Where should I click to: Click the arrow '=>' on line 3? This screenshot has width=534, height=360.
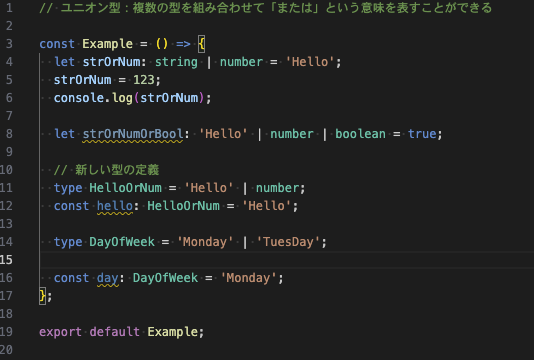coord(183,44)
